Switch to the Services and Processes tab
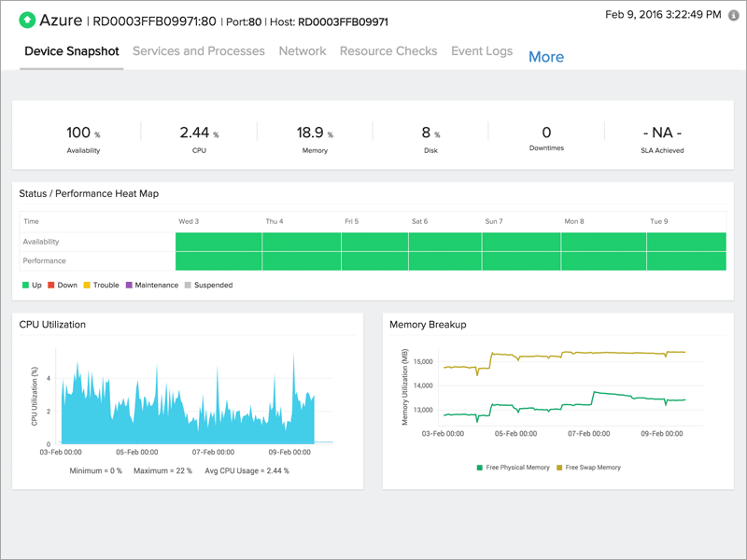747x560 pixels. (x=198, y=51)
